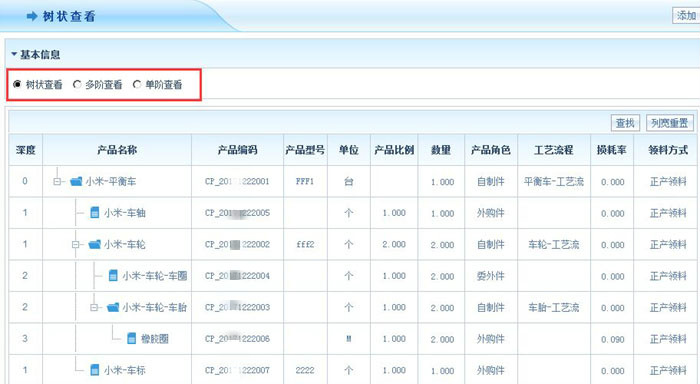Viewport: 700px width, 384px height.
Task: Collapse the 小米-平衡车 tree node
Action: pos(57,182)
